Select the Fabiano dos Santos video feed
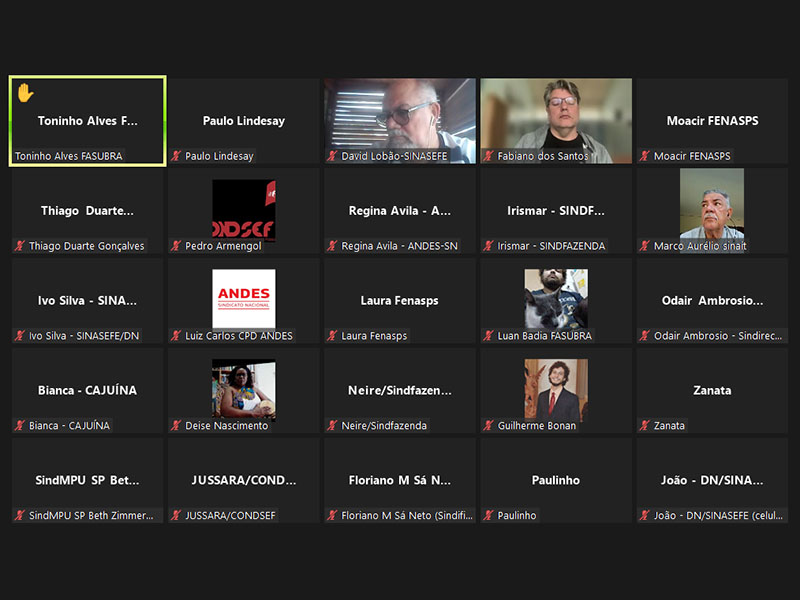 [x=556, y=115]
